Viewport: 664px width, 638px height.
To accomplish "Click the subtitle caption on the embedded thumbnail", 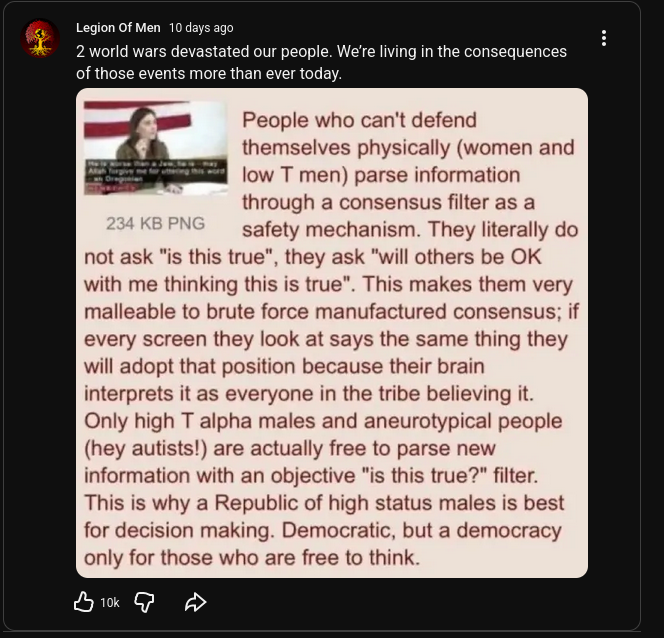I will point(155,172).
